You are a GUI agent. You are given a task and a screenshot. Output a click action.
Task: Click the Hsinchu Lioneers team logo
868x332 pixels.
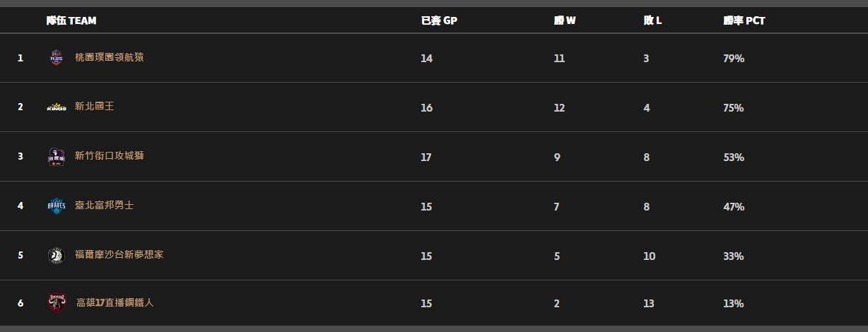click(x=57, y=157)
